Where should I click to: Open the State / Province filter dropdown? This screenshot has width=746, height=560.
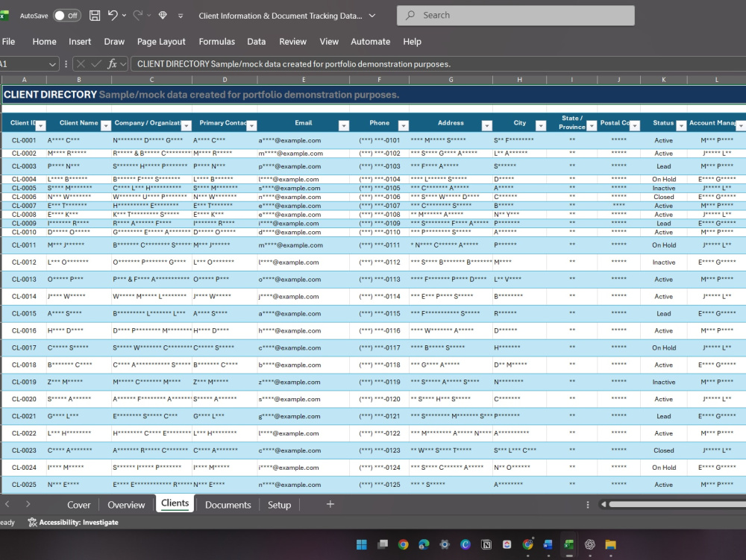pyautogui.click(x=592, y=125)
